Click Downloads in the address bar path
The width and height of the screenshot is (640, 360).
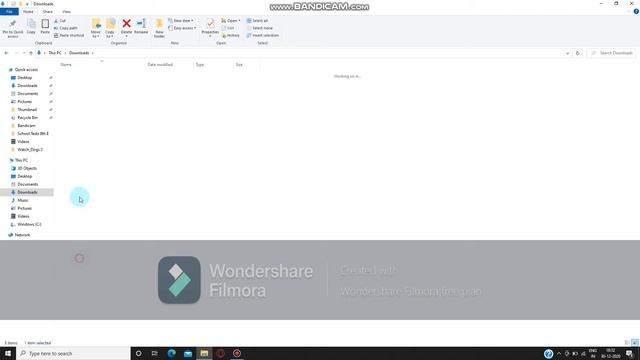(x=79, y=53)
